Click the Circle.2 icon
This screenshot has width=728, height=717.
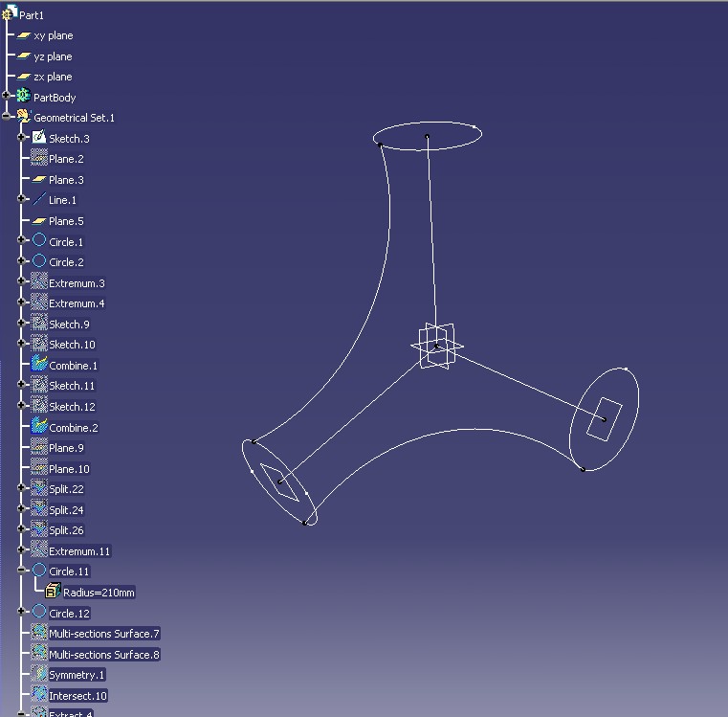[39, 260]
